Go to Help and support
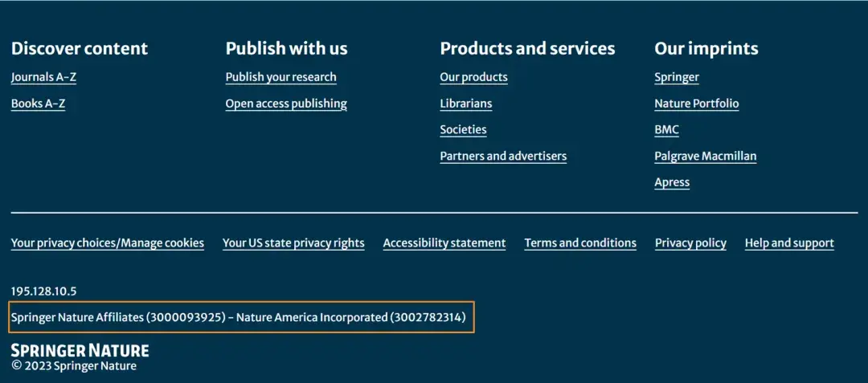Image resolution: width=868 pixels, height=383 pixels. coord(789,242)
